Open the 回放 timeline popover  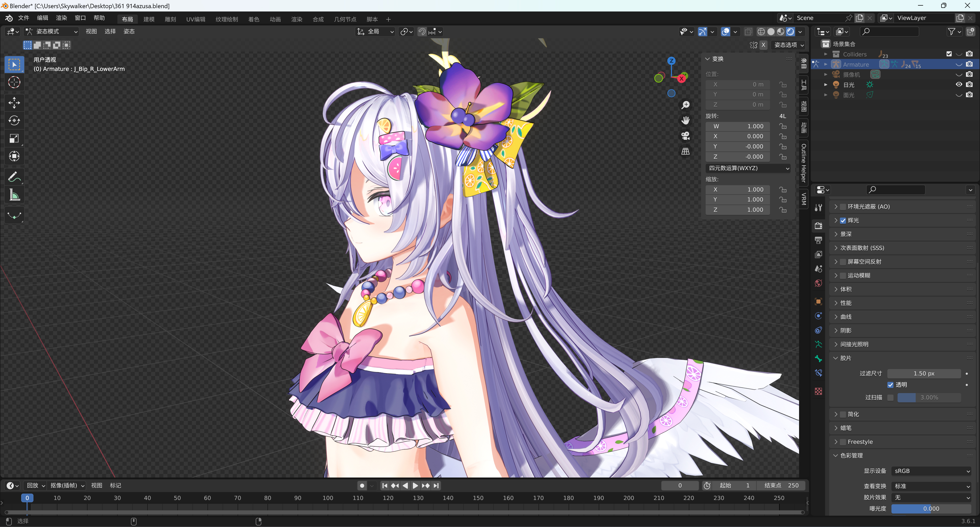coord(36,486)
